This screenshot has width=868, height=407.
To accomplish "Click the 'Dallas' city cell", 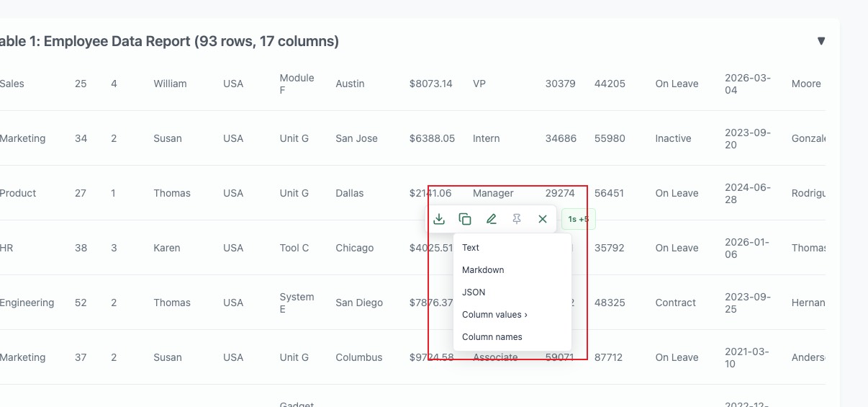I will [x=350, y=193].
